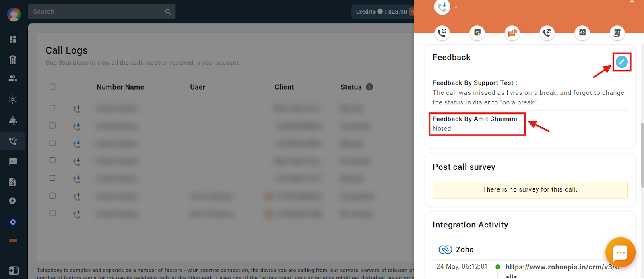Check the fifth call log row checkbox
Viewport: 644px width, 279px height.
[x=52, y=178]
